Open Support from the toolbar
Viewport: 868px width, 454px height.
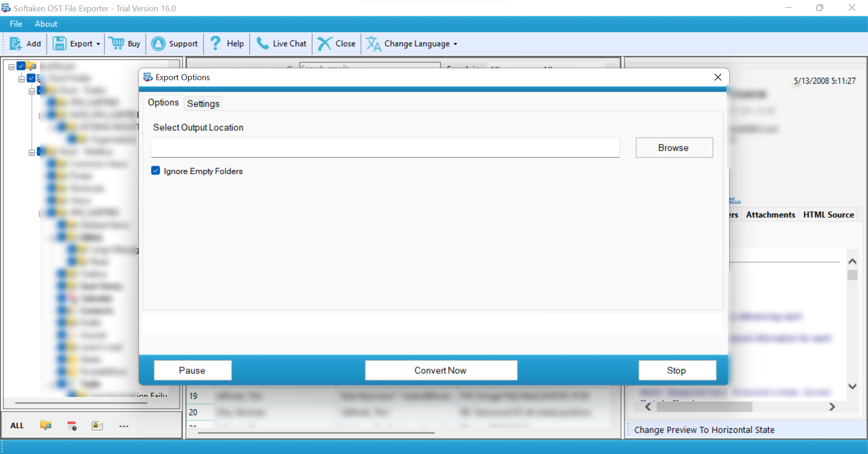pos(175,43)
